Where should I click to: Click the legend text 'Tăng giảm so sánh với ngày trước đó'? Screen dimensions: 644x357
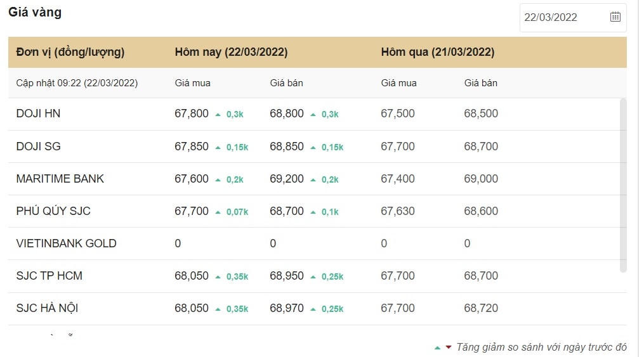541,347
